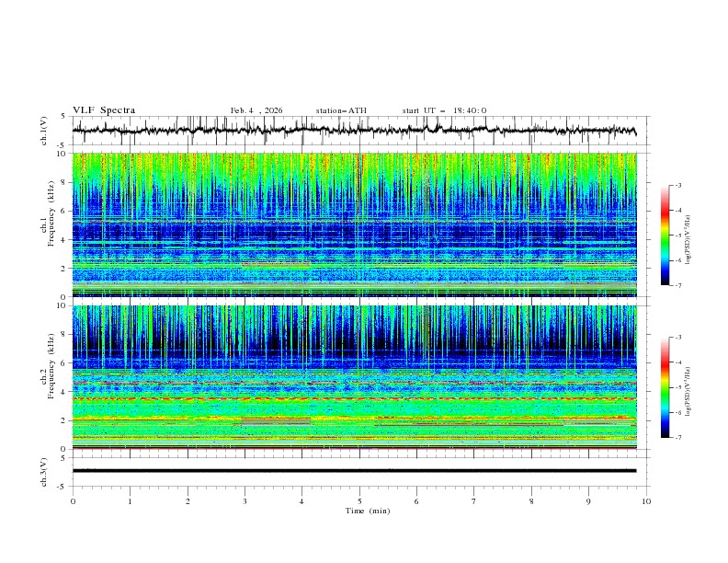Click the ch.3 flat black trace
Image resolution: width=728 pixels, height=563 pixels.
(x=354, y=471)
